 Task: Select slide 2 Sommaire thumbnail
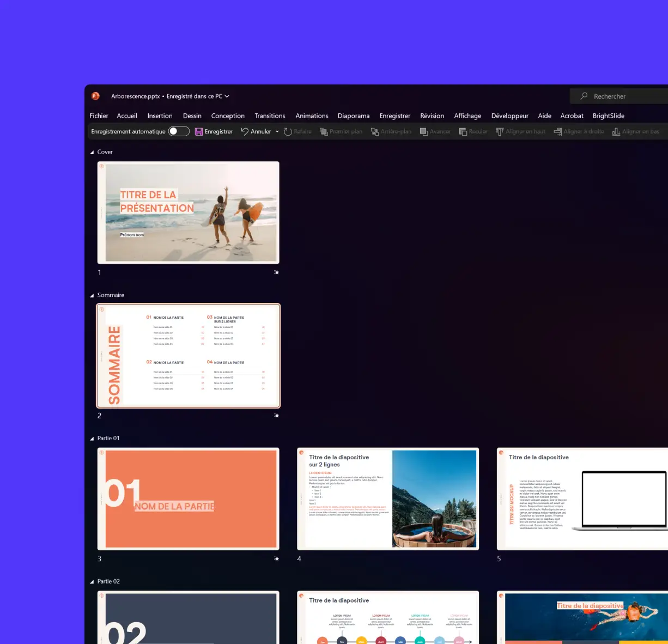click(189, 356)
